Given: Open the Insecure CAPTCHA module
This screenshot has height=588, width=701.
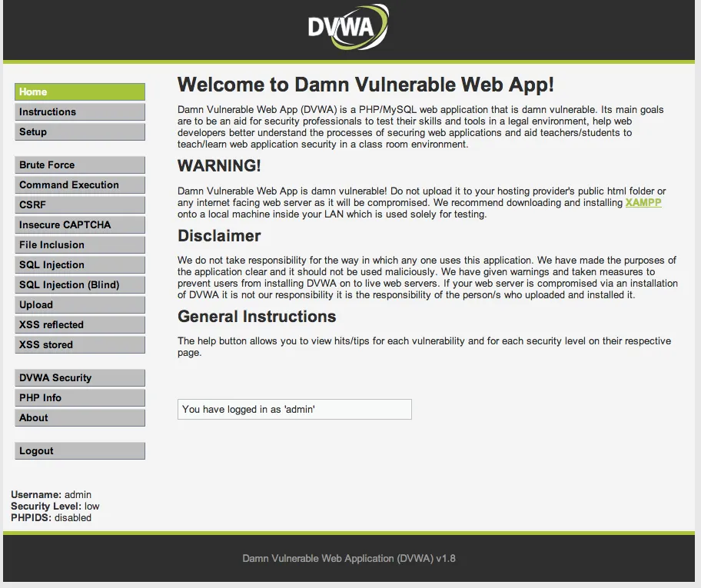Looking at the screenshot, I should (x=79, y=224).
